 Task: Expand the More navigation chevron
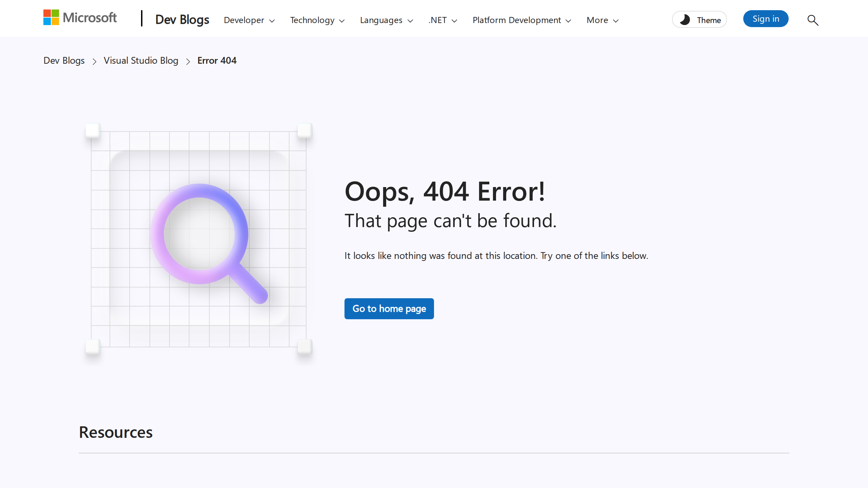click(x=616, y=21)
